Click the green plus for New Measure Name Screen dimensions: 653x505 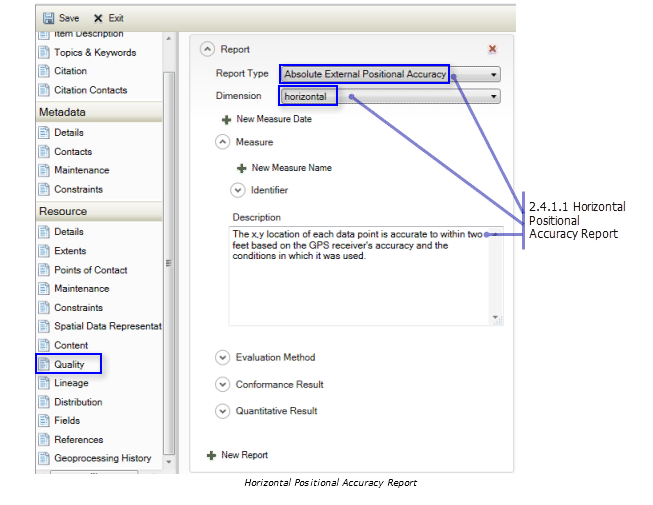[242, 168]
